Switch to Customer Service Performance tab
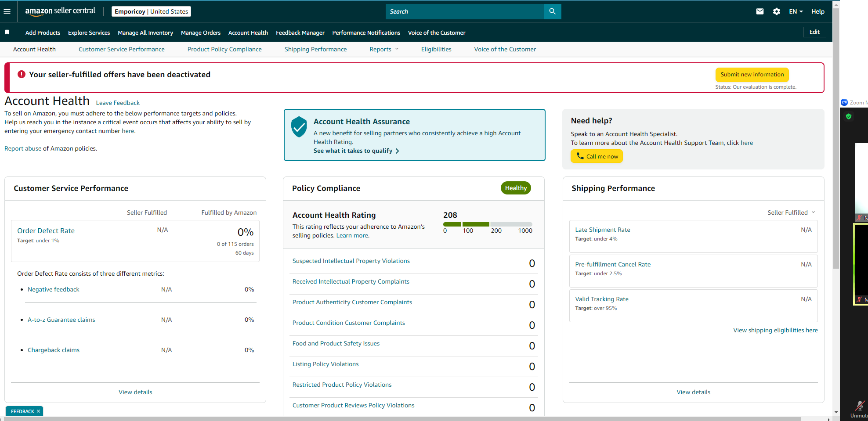The height and width of the screenshot is (421, 868). click(122, 49)
